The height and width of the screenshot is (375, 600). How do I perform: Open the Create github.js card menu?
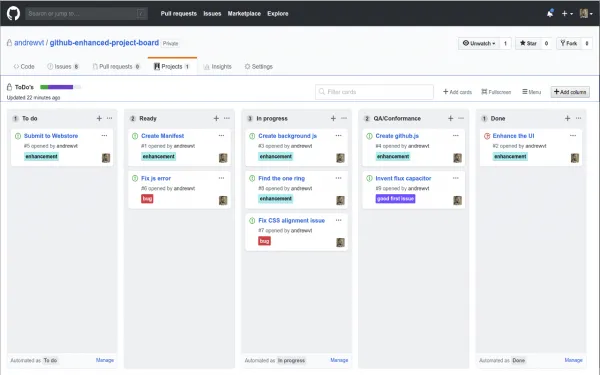point(456,135)
